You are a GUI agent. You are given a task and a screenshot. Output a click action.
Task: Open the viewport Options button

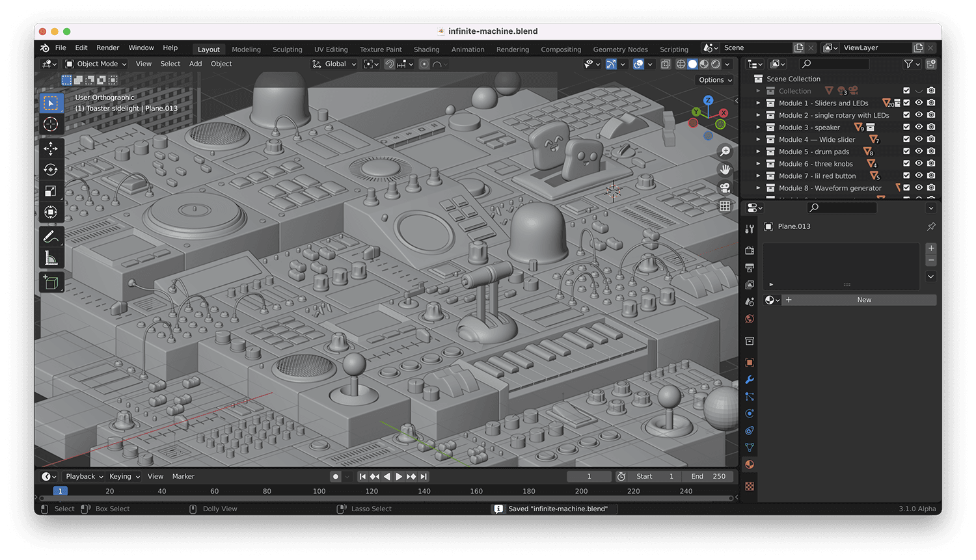pyautogui.click(x=714, y=79)
